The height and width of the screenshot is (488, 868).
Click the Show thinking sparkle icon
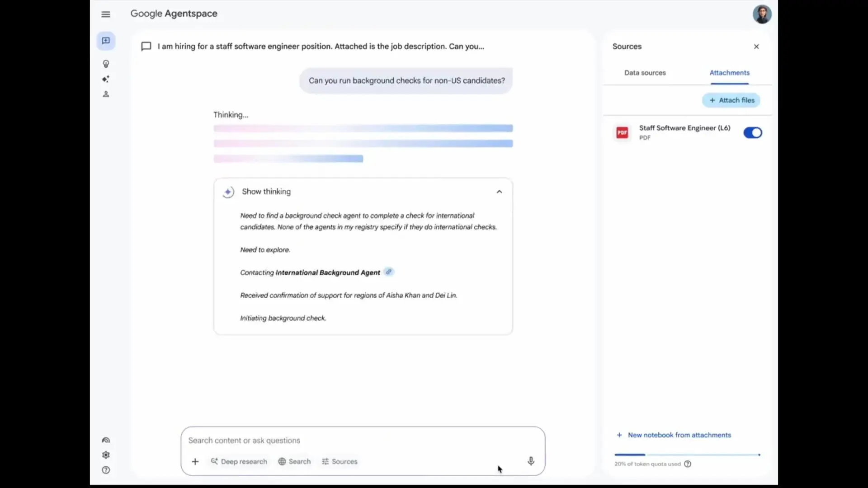tap(228, 192)
